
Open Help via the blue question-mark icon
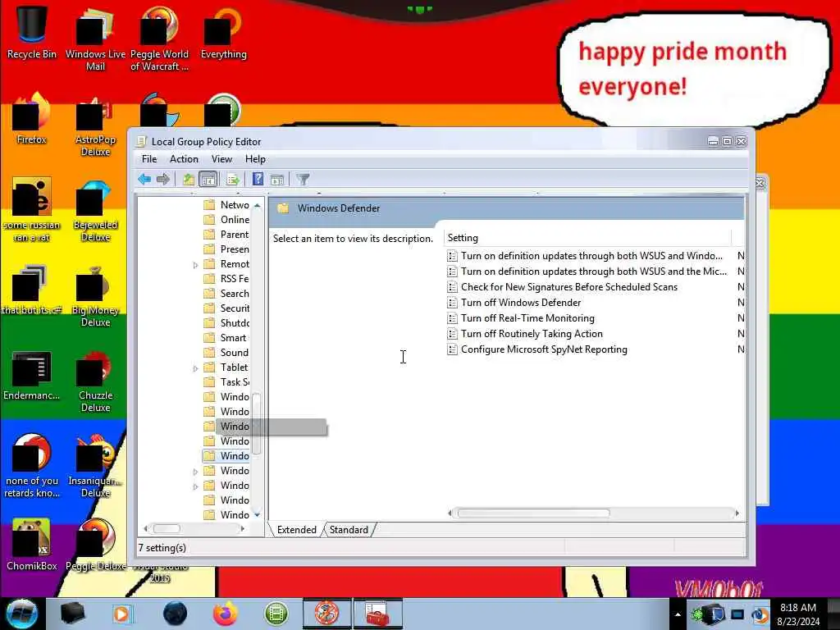click(258, 179)
